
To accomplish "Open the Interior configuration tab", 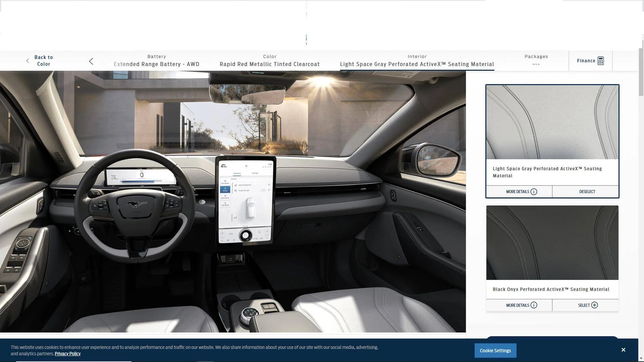I will pos(417,61).
